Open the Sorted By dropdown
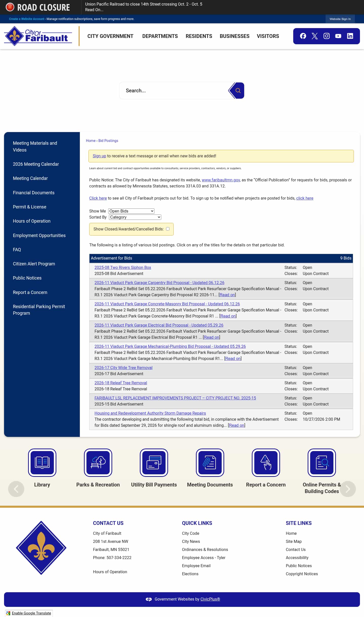 135,217
